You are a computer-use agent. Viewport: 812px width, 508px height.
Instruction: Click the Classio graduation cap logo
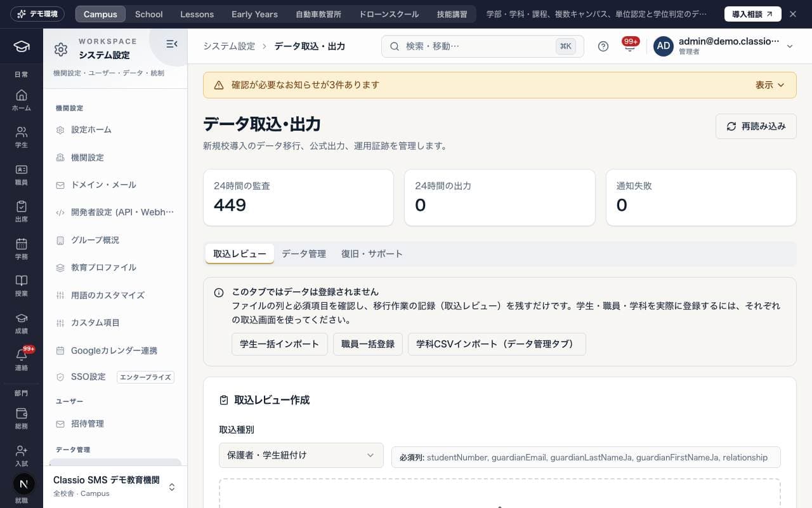[22, 46]
